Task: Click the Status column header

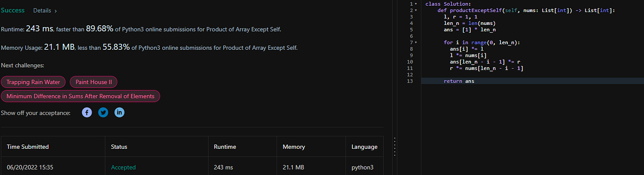Action: tap(119, 147)
